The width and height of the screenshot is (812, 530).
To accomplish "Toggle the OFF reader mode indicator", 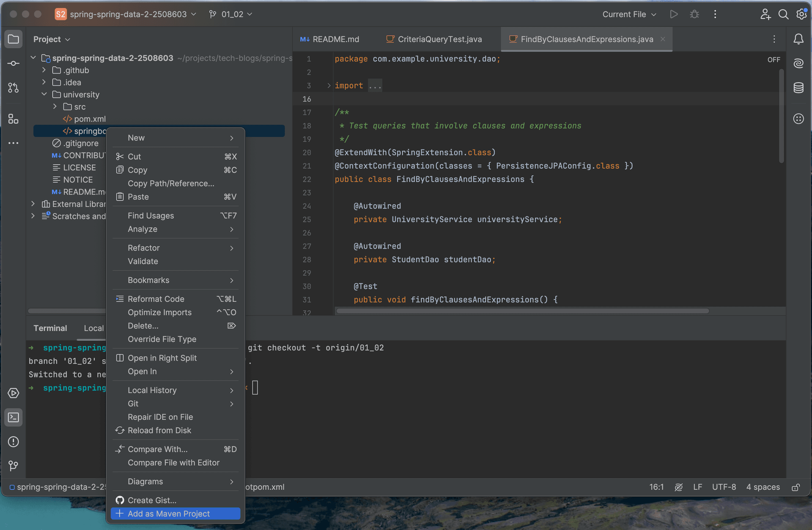I will [x=774, y=60].
